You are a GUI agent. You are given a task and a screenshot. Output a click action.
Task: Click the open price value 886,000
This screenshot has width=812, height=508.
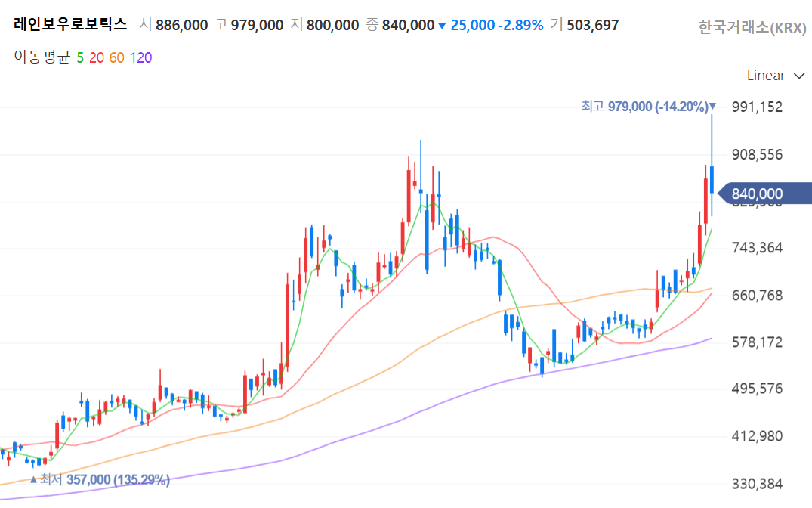pos(181,25)
